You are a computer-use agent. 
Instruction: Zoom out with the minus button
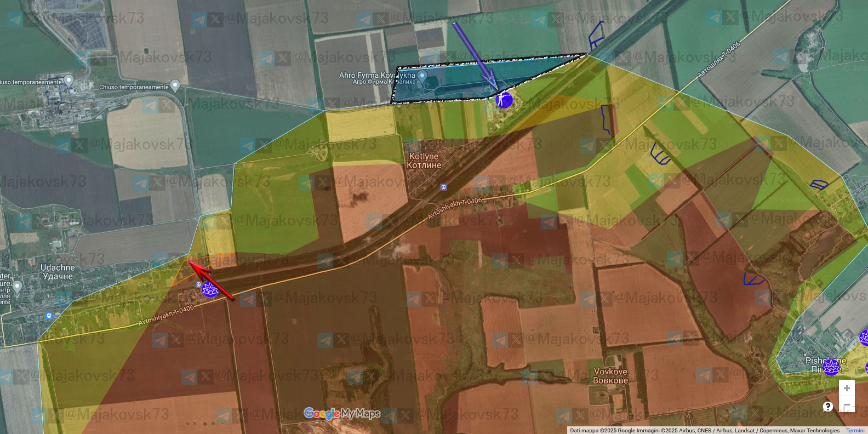(x=847, y=405)
